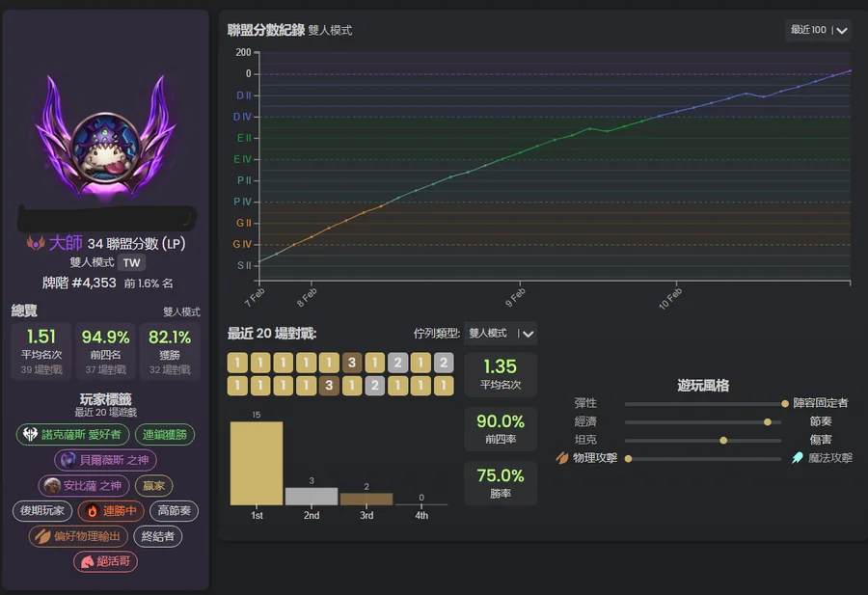Select the 連鎖獲勝 player tag
This screenshot has width=868, height=595.
click(164, 435)
